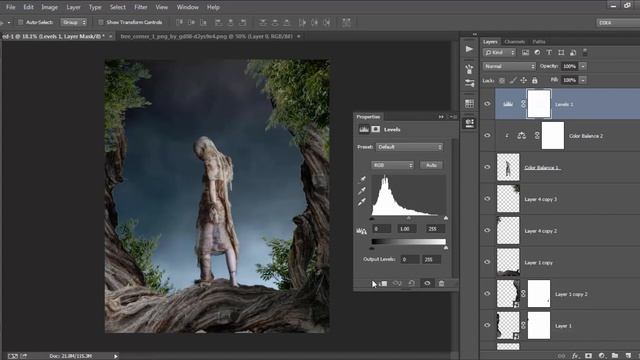Click the midtone gray input slider handle
Image resolution: width=640 pixels, height=360 pixels.
click(409, 219)
